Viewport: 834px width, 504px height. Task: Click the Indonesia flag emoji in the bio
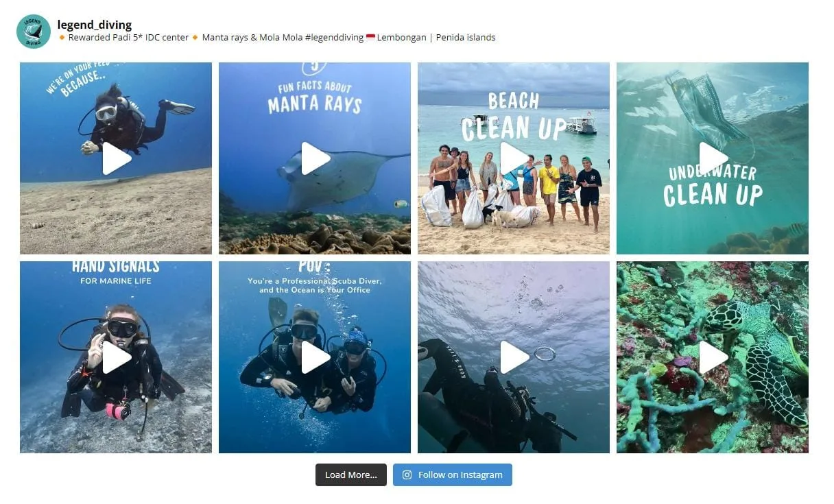point(370,38)
